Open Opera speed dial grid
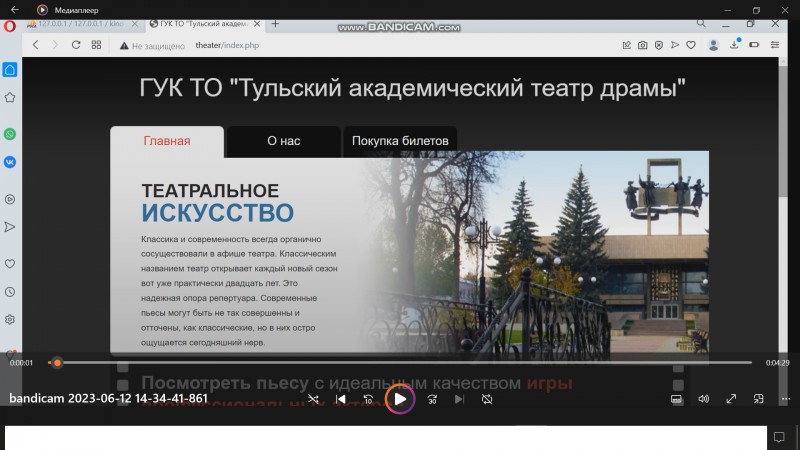The height and width of the screenshot is (450, 800). [x=96, y=45]
